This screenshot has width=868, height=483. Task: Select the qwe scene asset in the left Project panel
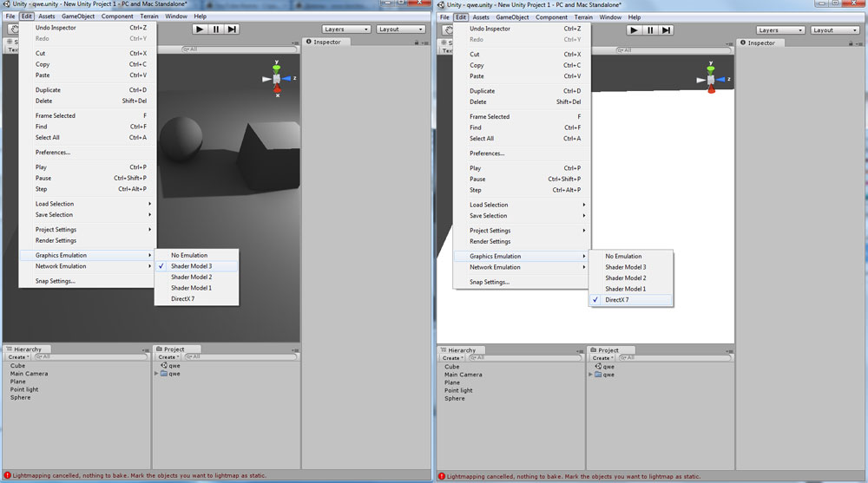174,366
